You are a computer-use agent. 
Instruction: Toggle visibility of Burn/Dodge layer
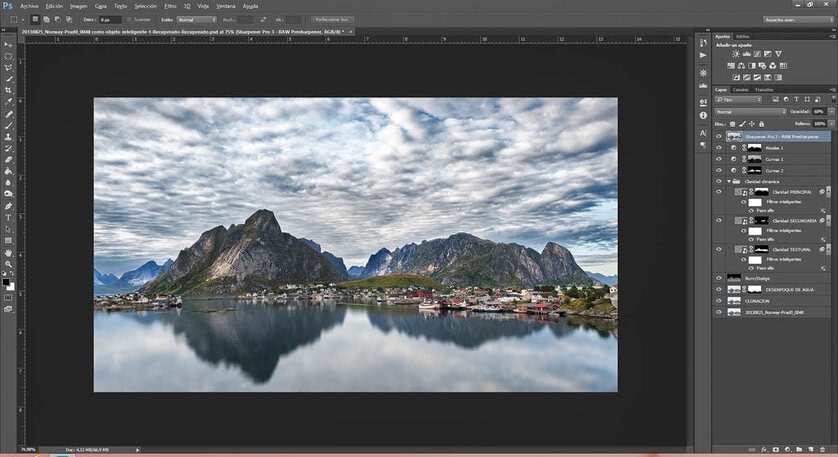pyautogui.click(x=718, y=278)
